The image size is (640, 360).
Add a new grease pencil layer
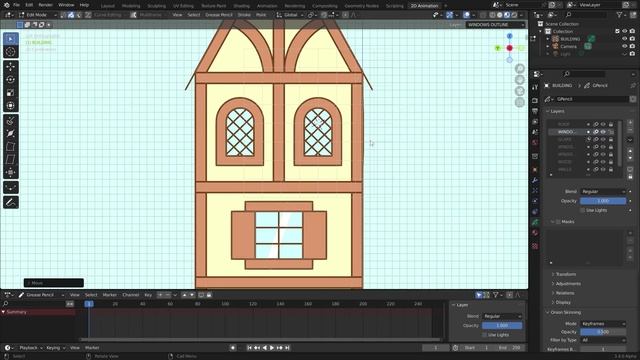[x=630, y=122]
